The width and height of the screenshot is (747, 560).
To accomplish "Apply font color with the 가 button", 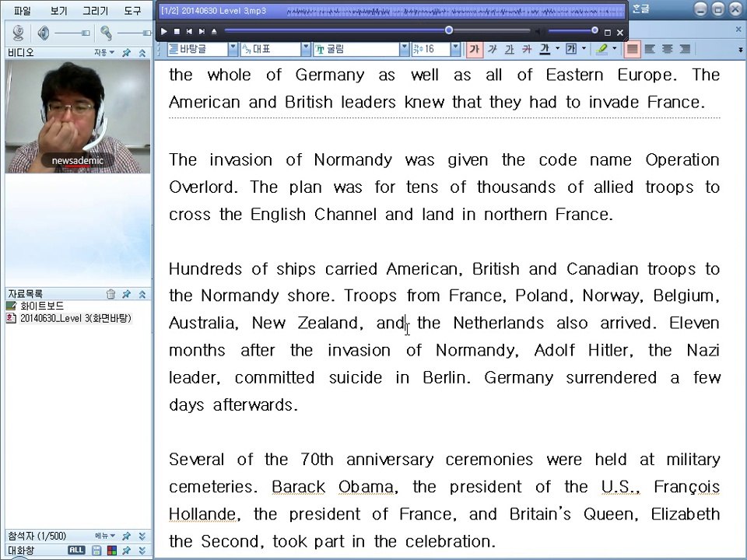I will click(x=545, y=49).
